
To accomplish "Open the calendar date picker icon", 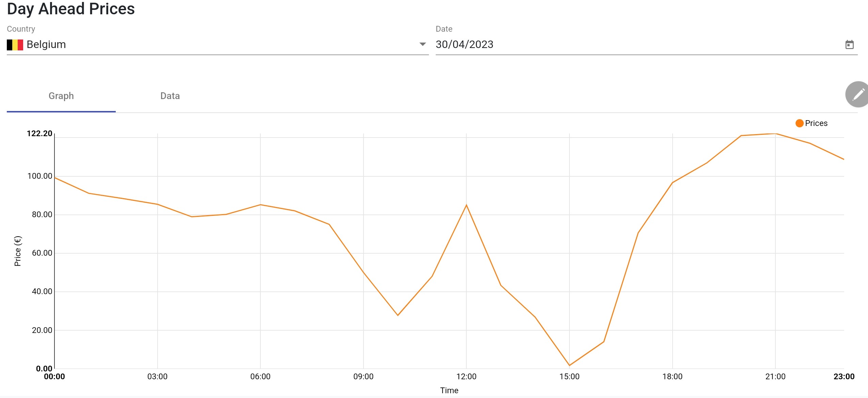I will coord(849,45).
